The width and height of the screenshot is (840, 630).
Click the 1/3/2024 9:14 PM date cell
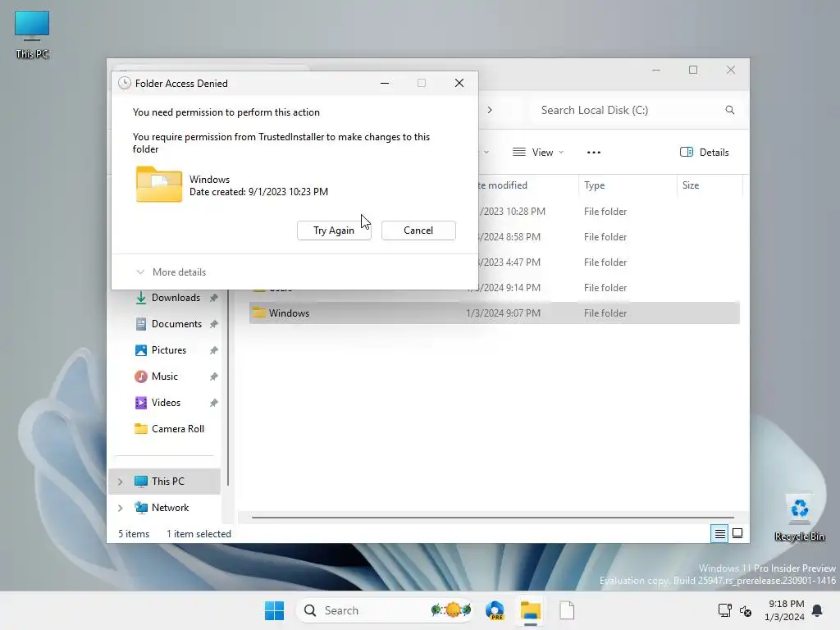(x=503, y=288)
